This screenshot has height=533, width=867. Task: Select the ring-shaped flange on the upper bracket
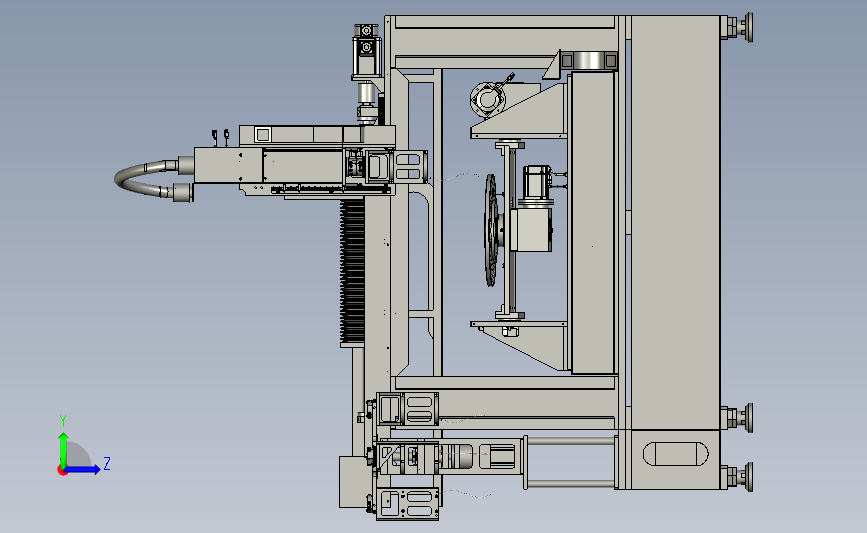[487, 100]
